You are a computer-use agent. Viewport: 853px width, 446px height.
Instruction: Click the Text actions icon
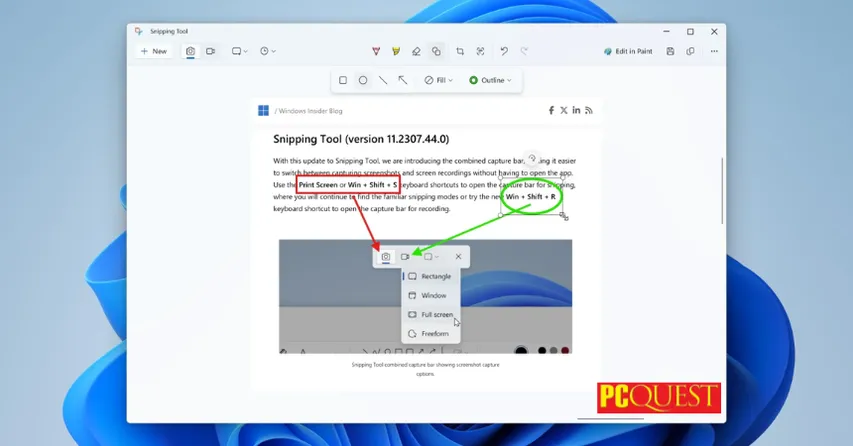tap(481, 51)
